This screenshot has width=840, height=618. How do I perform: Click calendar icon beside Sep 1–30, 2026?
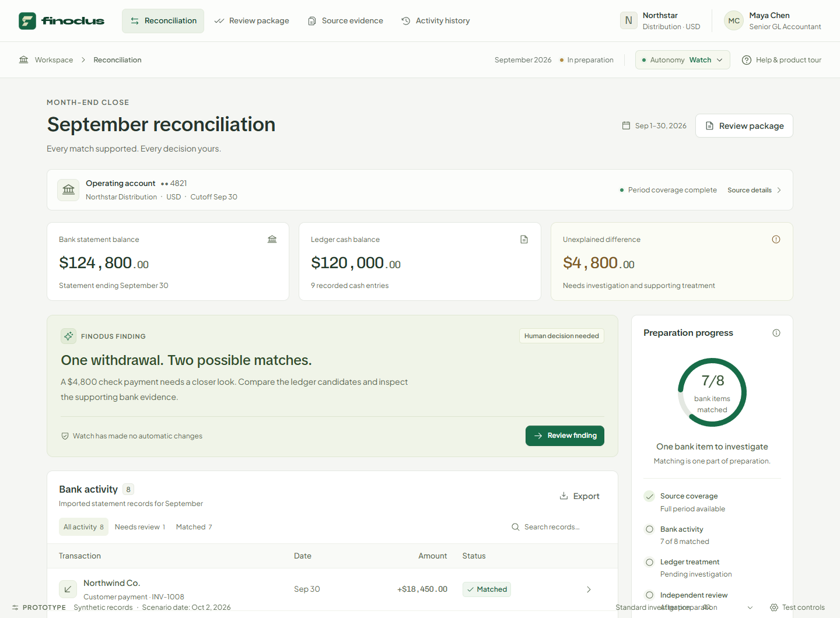point(626,125)
